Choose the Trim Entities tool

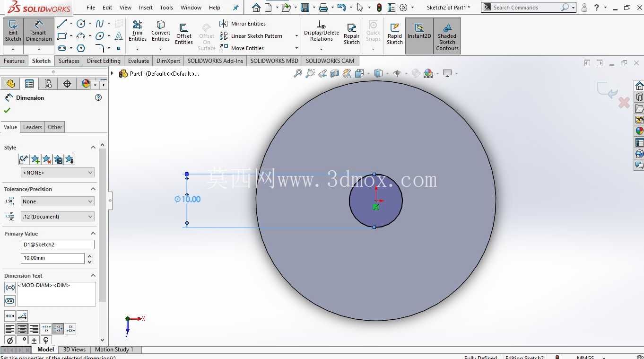pyautogui.click(x=138, y=31)
